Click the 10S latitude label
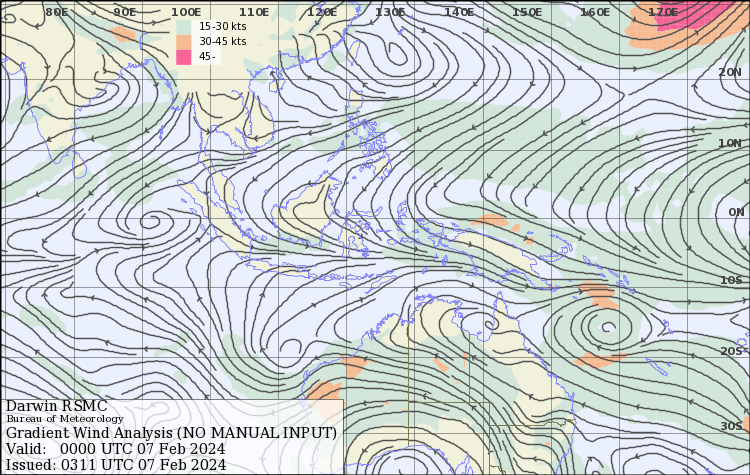The width and height of the screenshot is (750, 475). click(731, 281)
